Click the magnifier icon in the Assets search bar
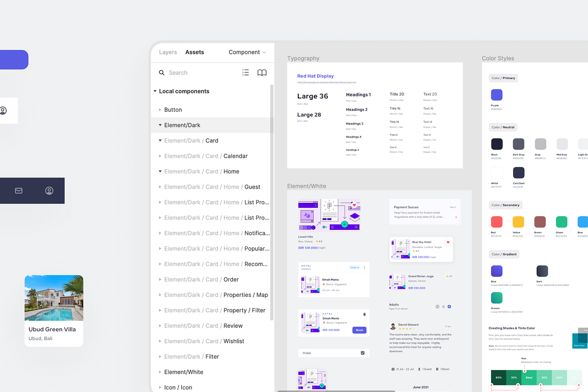 click(x=162, y=73)
